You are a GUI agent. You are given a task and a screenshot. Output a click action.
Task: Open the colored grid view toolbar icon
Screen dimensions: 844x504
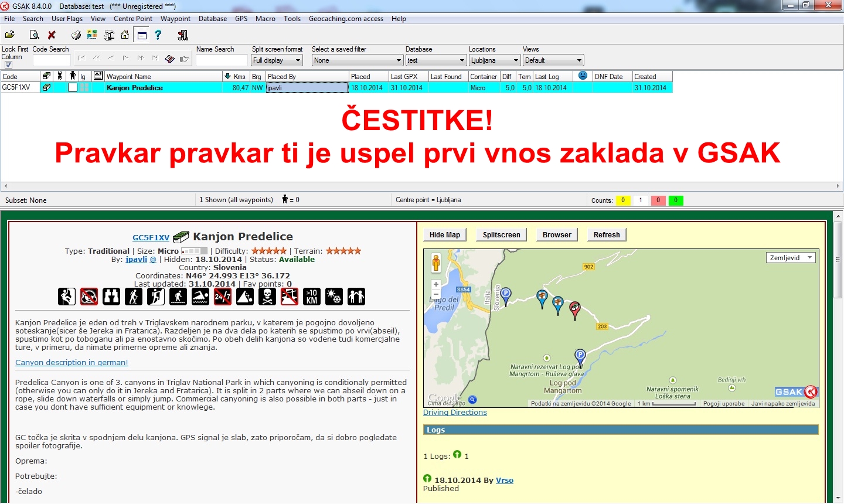click(x=92, y=35)
